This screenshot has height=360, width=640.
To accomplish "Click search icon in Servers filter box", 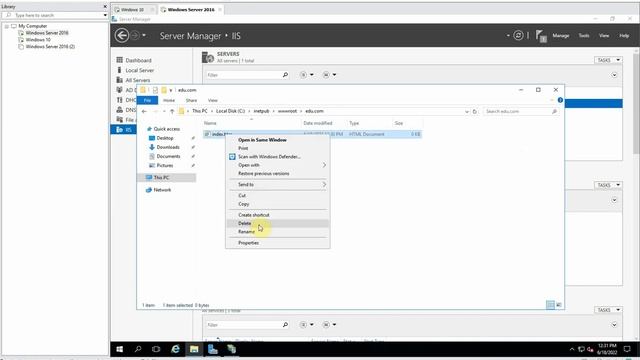I will click(x=285, y=75).
